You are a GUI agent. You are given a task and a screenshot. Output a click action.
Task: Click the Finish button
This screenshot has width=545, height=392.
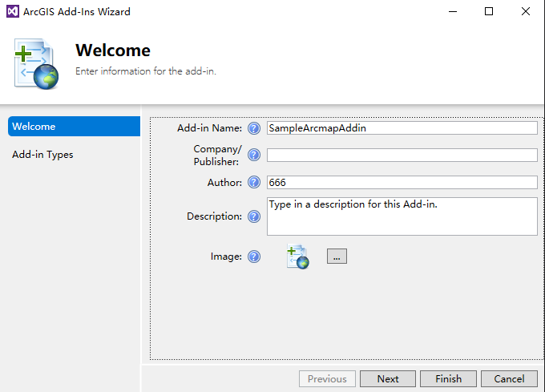(x=448, y=379)
